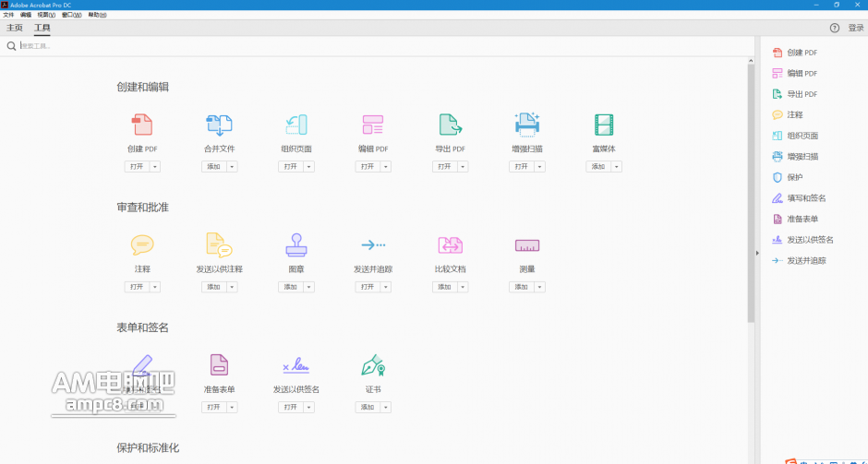
Task: Open the 证书 pen icon
Action: [373, 365]
